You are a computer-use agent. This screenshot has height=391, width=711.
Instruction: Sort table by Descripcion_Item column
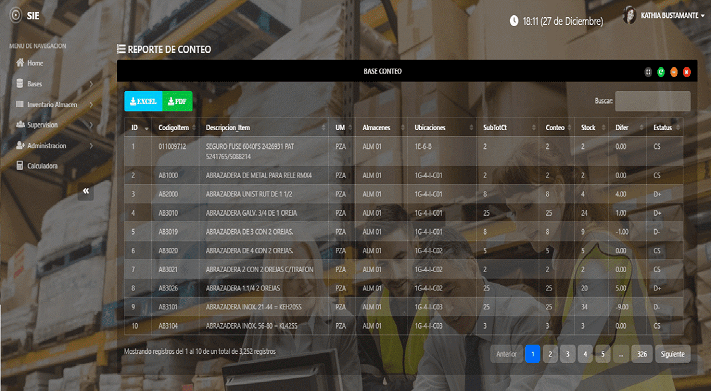click(264, 128)
